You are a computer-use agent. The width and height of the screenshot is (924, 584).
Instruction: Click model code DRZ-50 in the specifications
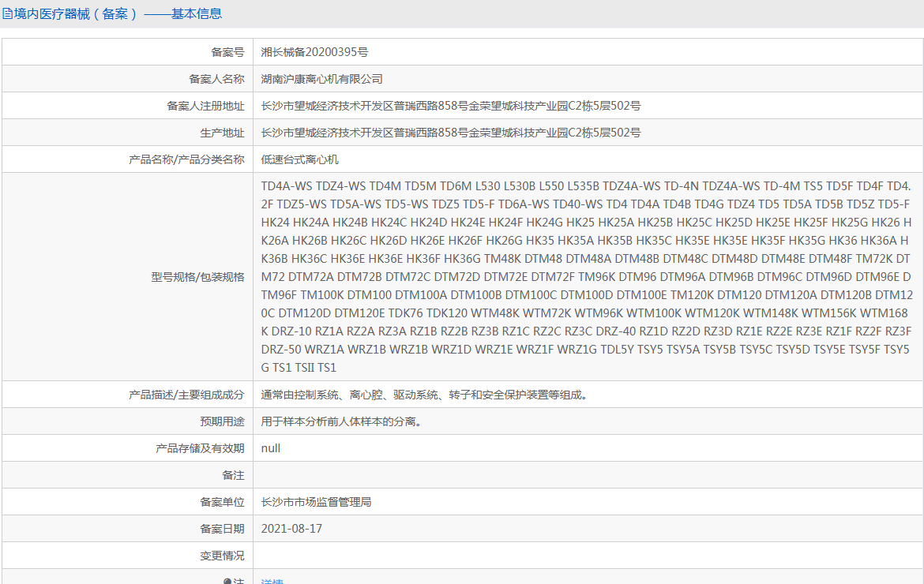[x=282, y=350]
